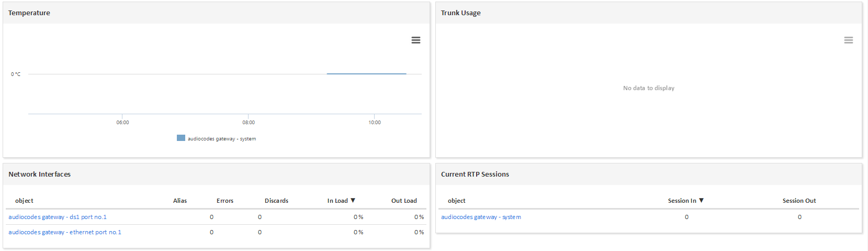Toggle the audiocodes gateway - system legend swatch
The width and height of the screenshot is (868, 251).
[x=181, y=138]
